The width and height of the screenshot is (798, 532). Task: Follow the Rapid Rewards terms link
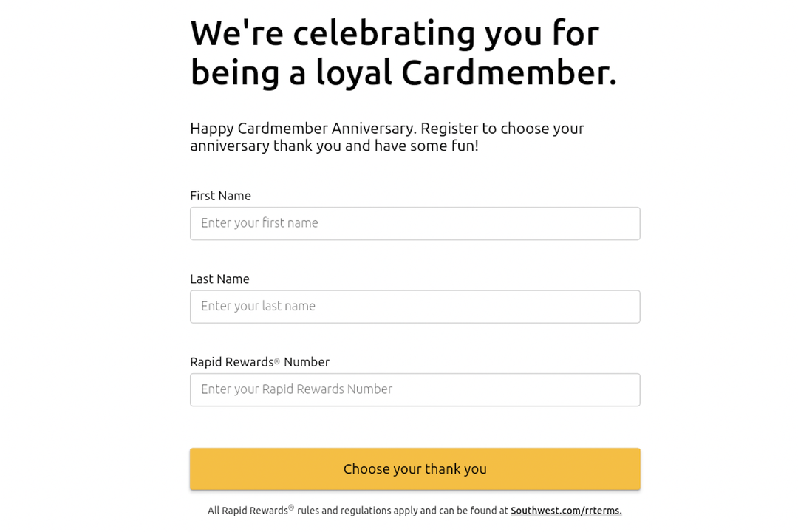566,510
